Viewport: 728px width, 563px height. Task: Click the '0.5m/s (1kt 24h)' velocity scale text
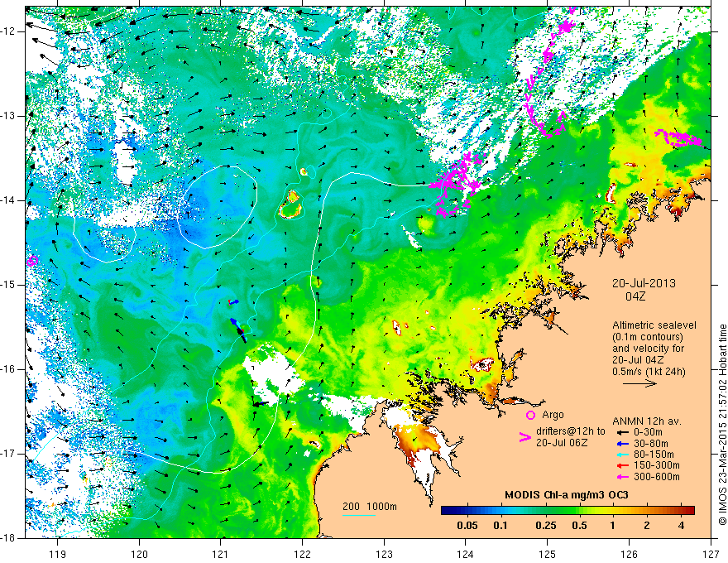(x=649, y=371)
